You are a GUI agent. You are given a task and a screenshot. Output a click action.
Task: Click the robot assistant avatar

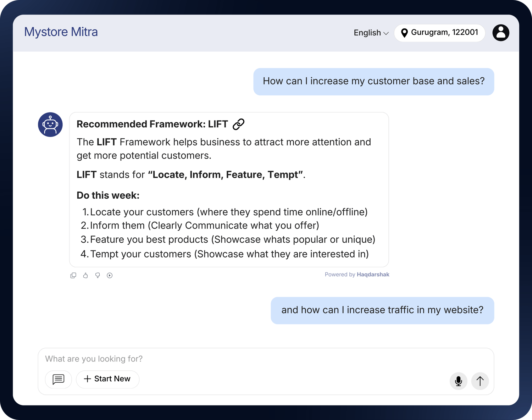pos(50,125)
